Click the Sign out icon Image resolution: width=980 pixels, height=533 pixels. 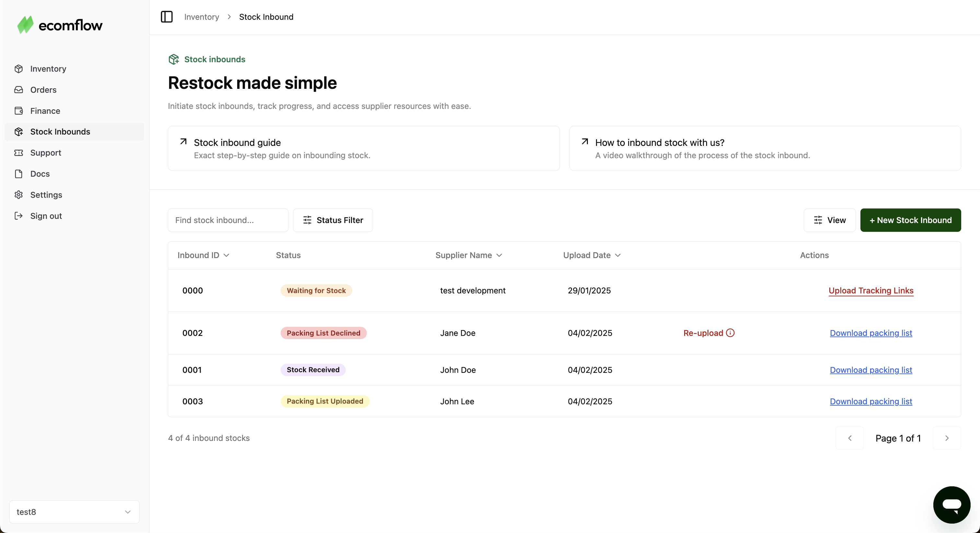[19, 216]
